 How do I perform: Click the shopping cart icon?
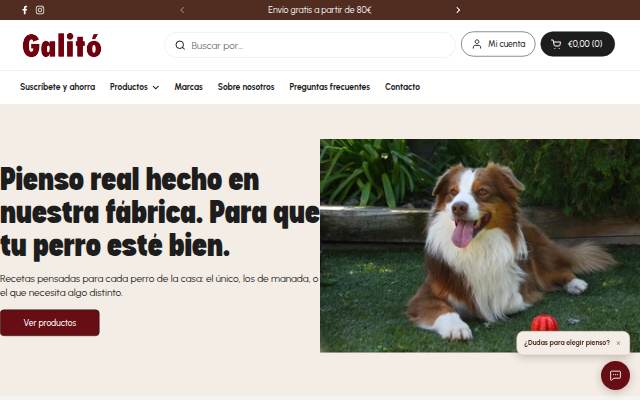coord(556,44)
